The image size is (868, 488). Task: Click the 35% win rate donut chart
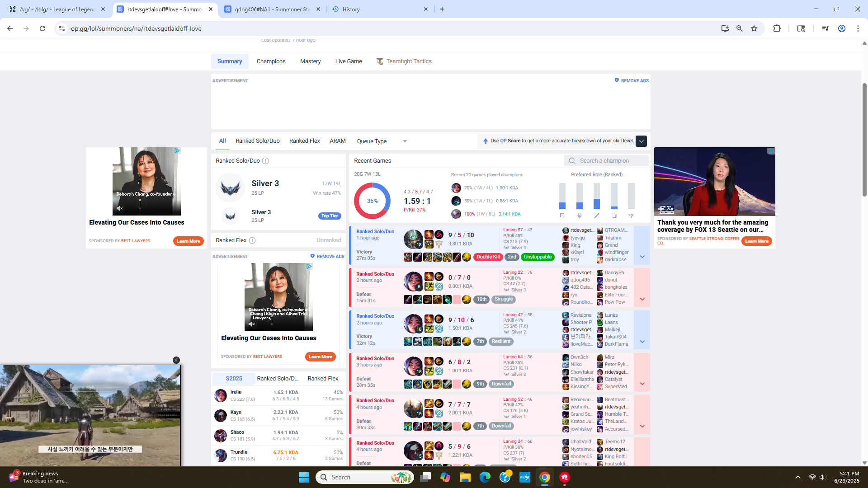(372, 201)
